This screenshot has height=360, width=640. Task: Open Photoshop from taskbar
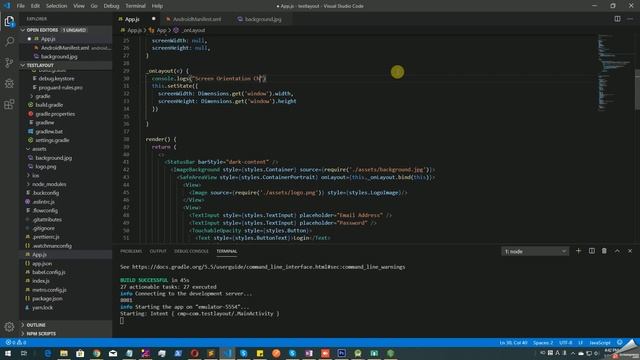342,353
